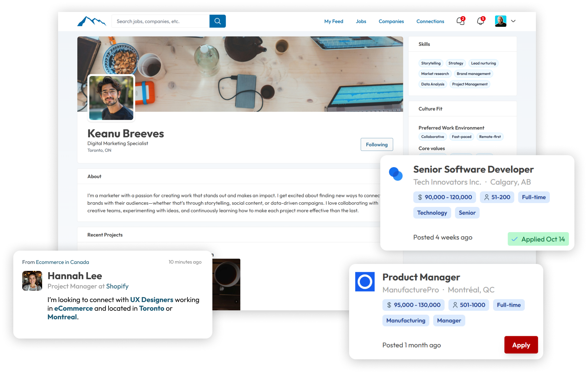This screenshot has width=588, height=374.
Task: Expand the account menu chevron
Action: pos(513,21)
